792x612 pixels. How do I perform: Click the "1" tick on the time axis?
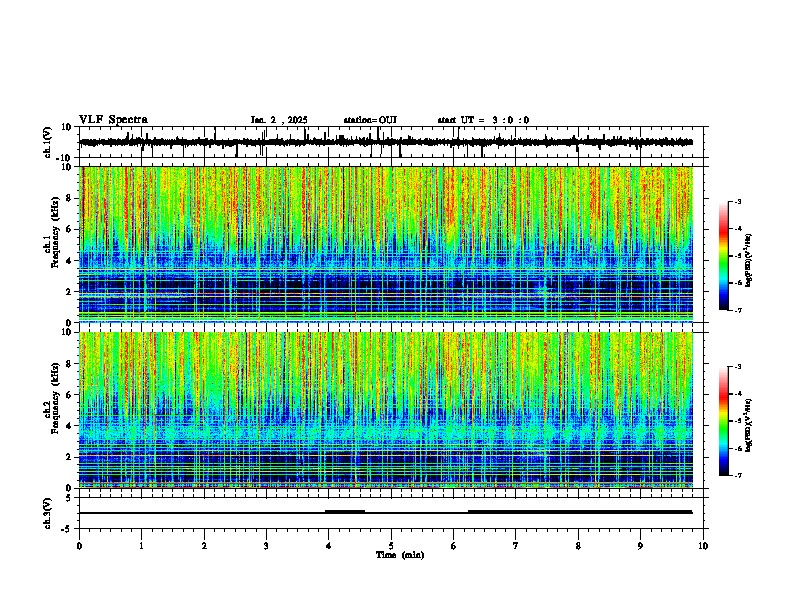point(141,546)
